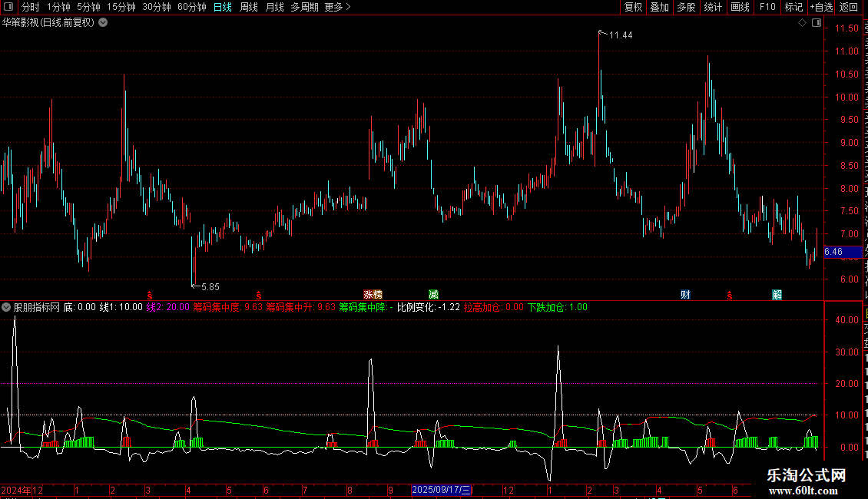Click the 11.44 high price label
The height and width of the screenshot is (499, 868).
(621, 35)
